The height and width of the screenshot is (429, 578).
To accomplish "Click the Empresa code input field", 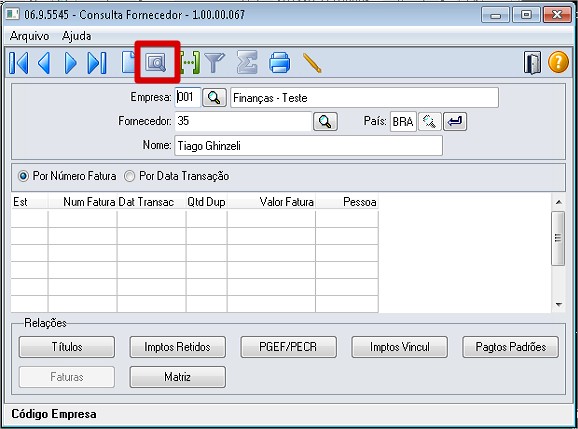I will click(x=188, y=97).
